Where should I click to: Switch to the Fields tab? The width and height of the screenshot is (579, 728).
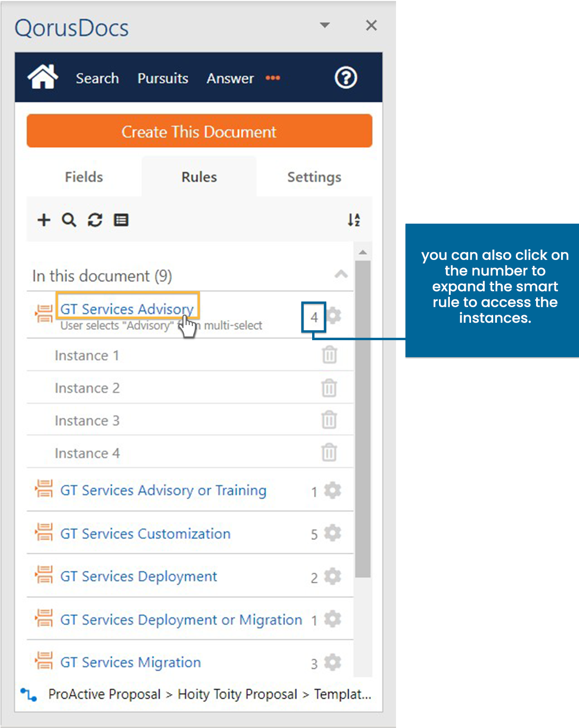[84, 177]
